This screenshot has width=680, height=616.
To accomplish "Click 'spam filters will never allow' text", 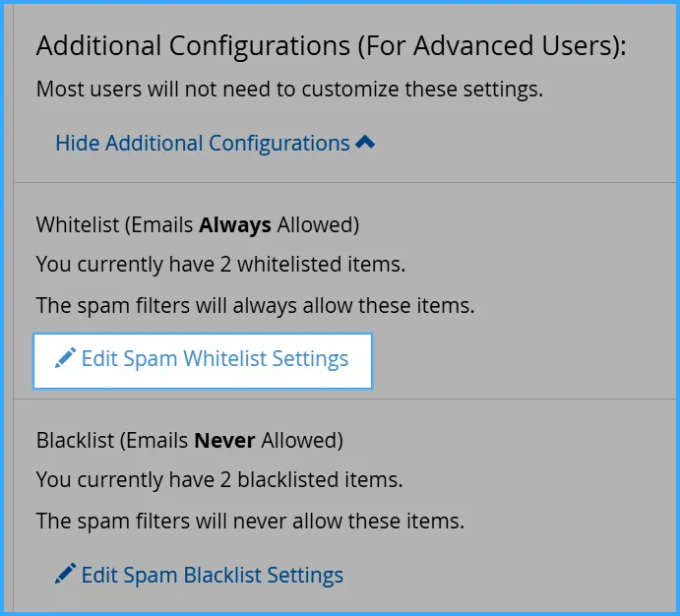I will [250, 521].
